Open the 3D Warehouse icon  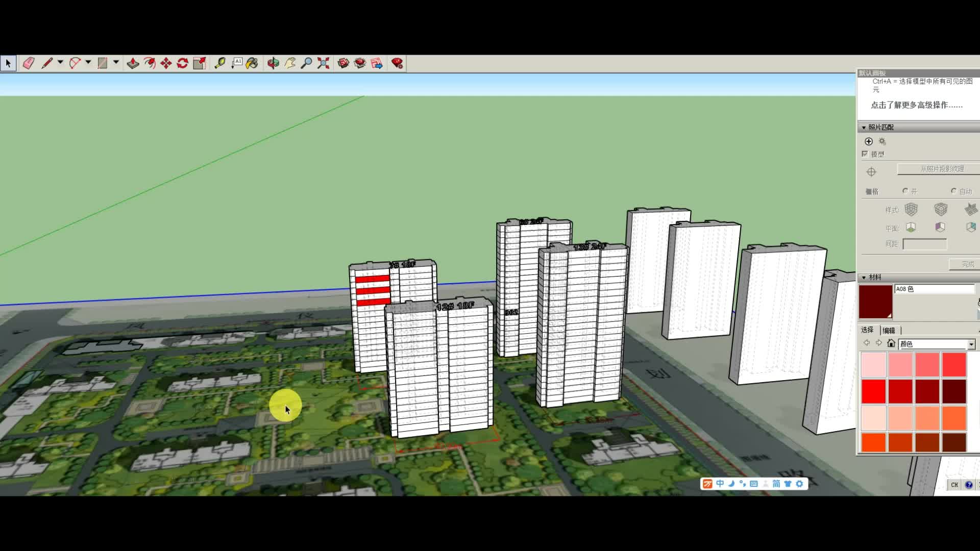(344, 63)
